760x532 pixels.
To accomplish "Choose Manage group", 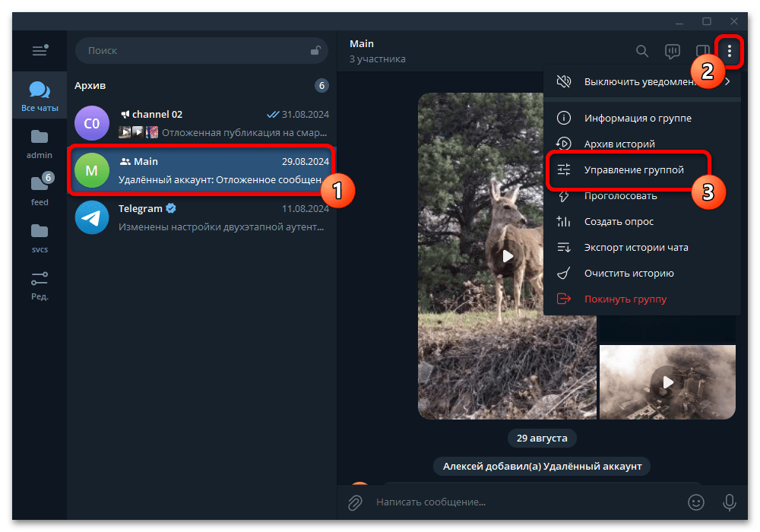I will tap(642, 170).
